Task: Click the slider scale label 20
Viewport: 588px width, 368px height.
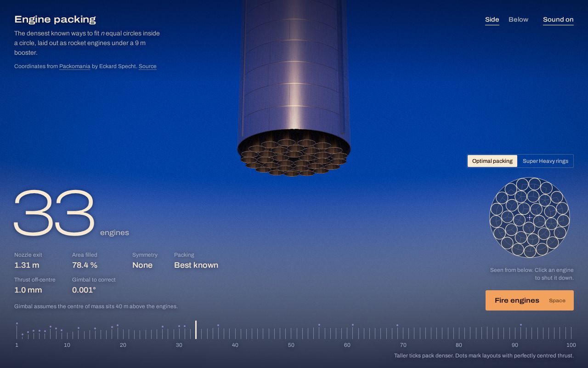Action: [x=123, y=345]
